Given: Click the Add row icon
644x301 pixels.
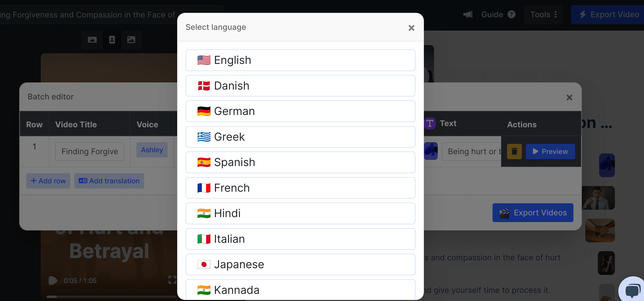Looking at the screenshot, I should pyautogui.click(x=48, y=181).
